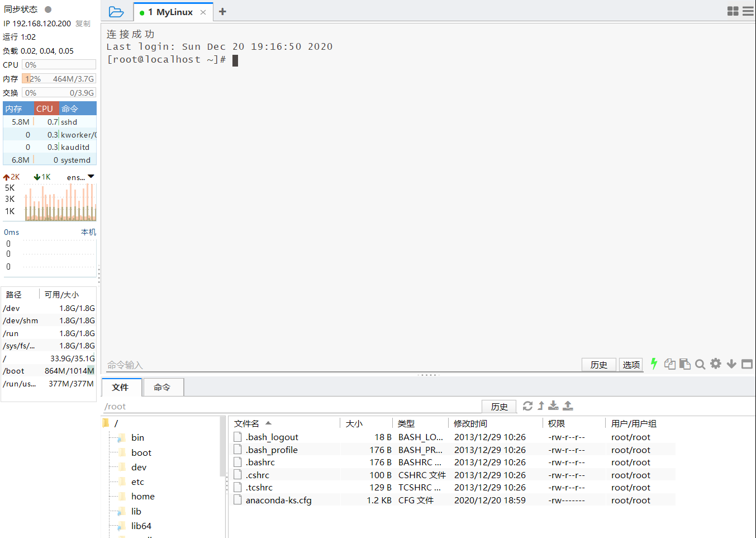Close the MyLinux session tab
This screenshot has width=756, height=538.
[x=203, y=12]
